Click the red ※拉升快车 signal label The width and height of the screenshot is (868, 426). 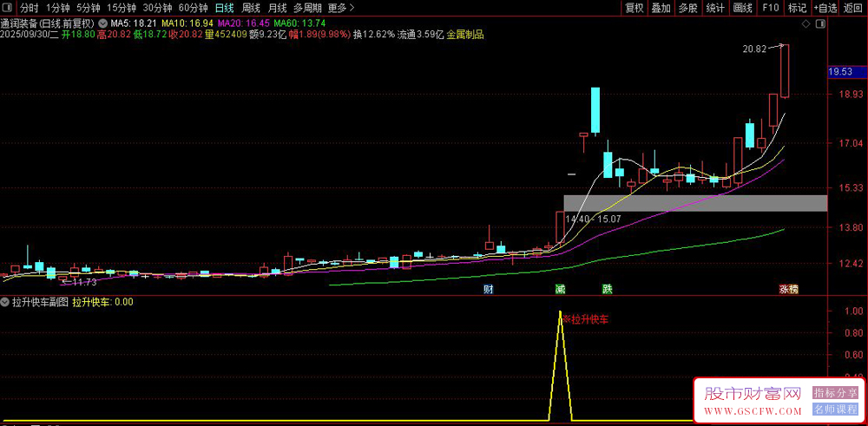(585, 319)
